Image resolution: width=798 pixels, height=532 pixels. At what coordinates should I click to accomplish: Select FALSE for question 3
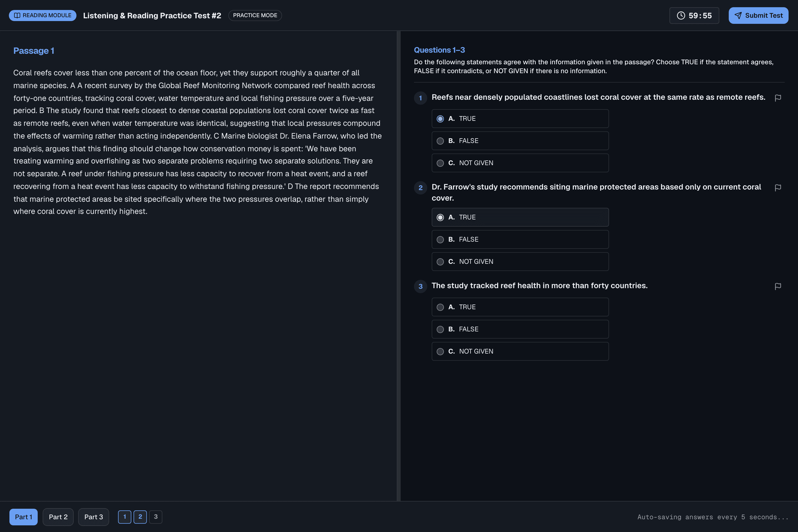coord(520,329)
